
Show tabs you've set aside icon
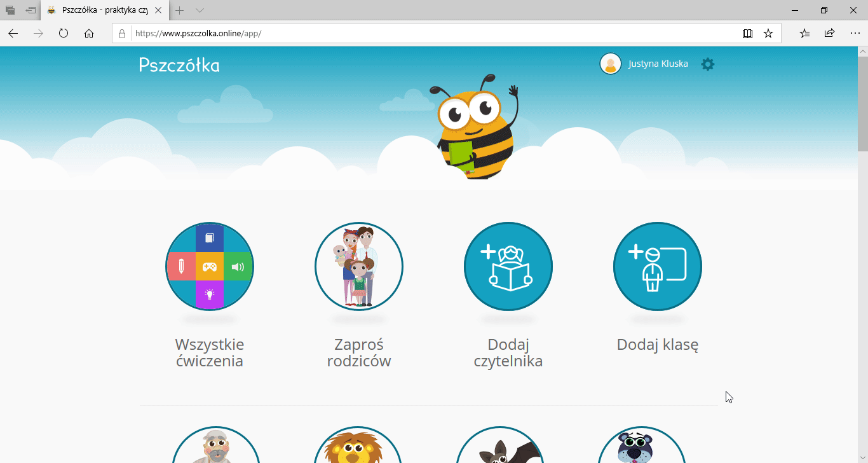click(10, 10)
